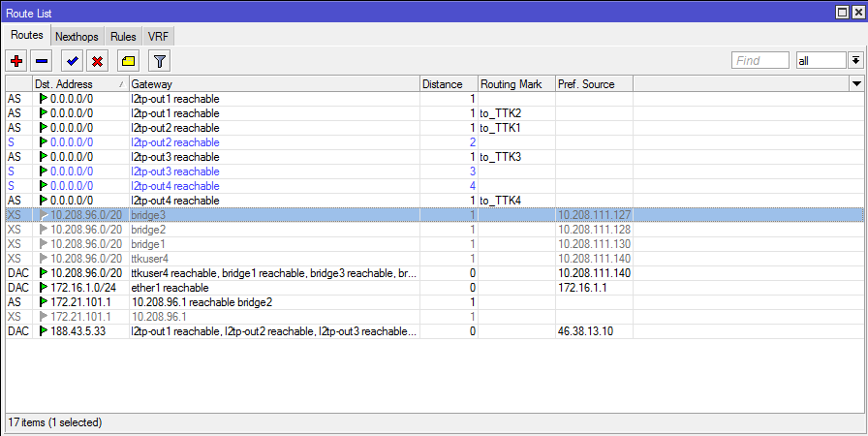Open the Filter funnel tool
Viewport: 868px width, 436px height.
tap(160, 61)
